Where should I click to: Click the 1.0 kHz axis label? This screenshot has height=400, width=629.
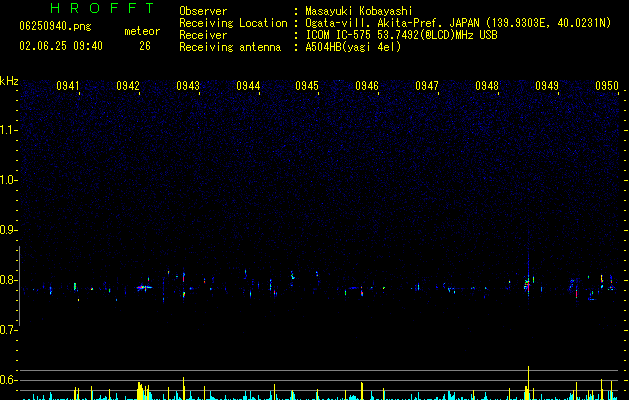pyautogui.click(x=8, y=180)
